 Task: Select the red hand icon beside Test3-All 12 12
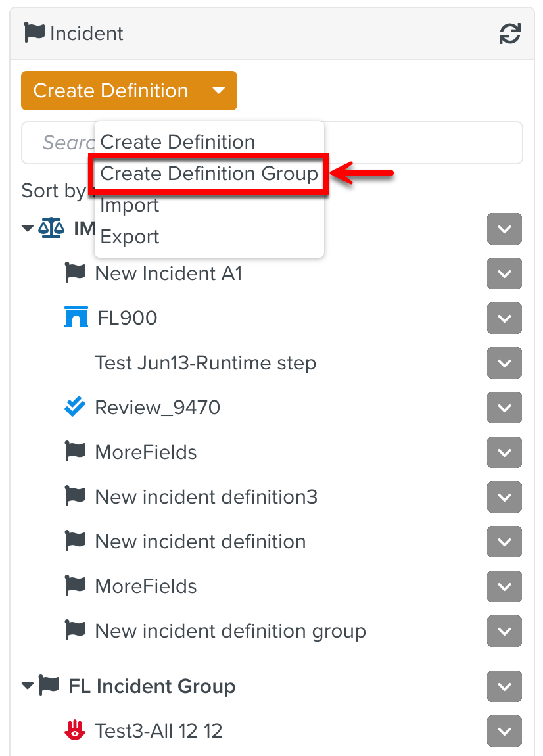[75, 731]
